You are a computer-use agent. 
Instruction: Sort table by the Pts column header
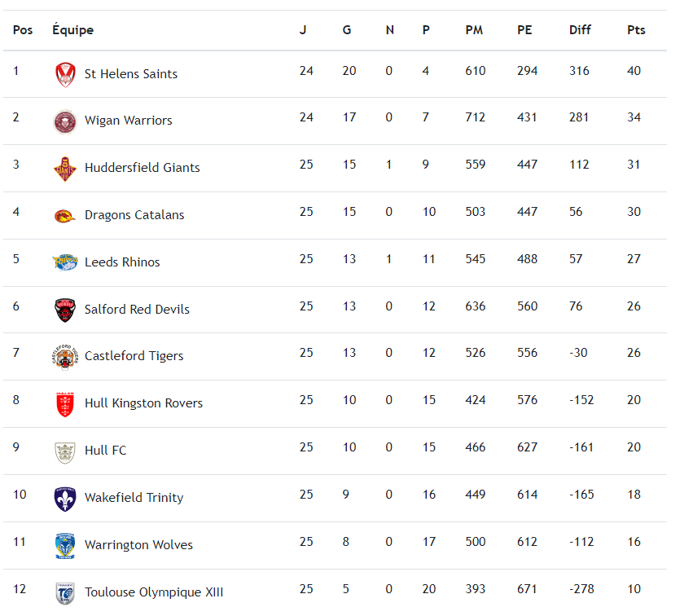[636, 30]
